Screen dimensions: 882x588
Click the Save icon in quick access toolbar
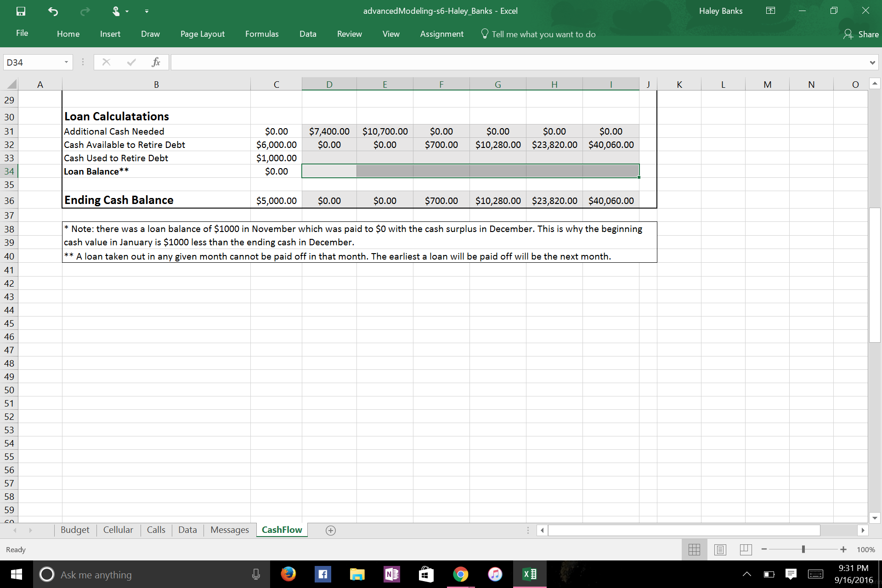[x=21, y=11]
